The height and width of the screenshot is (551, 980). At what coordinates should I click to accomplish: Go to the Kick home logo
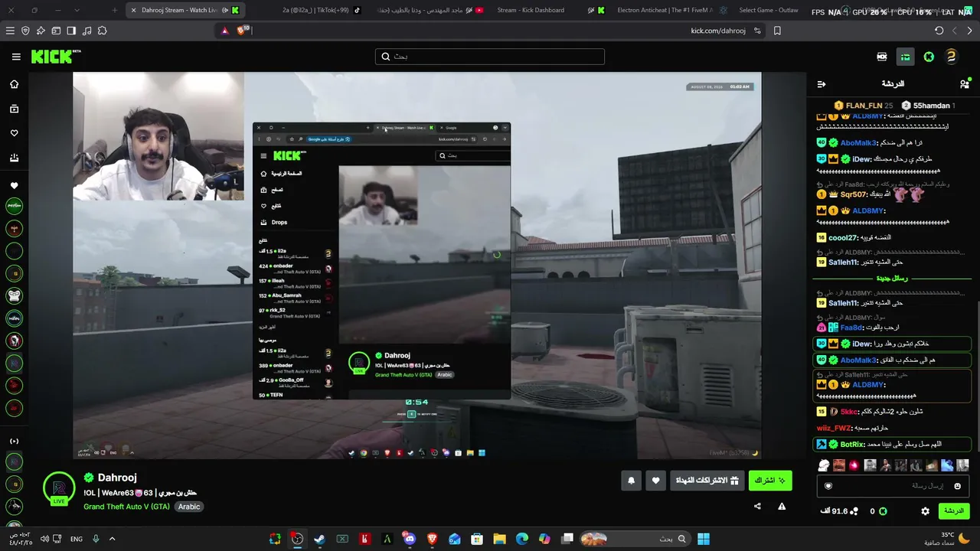point(55,57)
